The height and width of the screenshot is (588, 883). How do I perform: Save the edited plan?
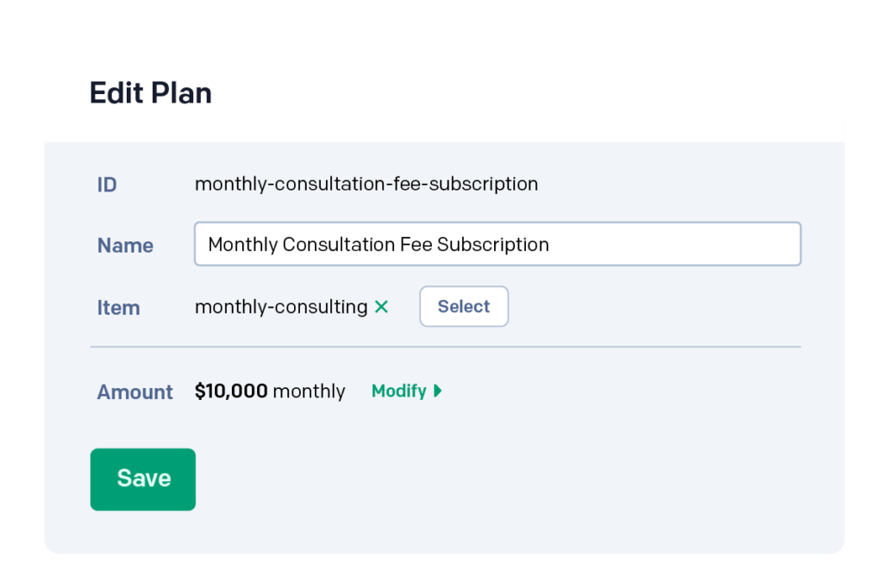coord(142,479)
